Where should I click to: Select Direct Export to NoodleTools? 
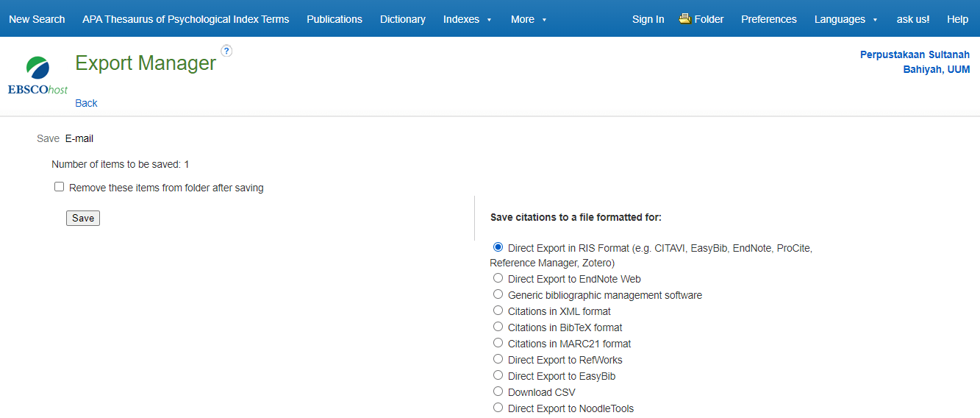[x=498, y=408]
